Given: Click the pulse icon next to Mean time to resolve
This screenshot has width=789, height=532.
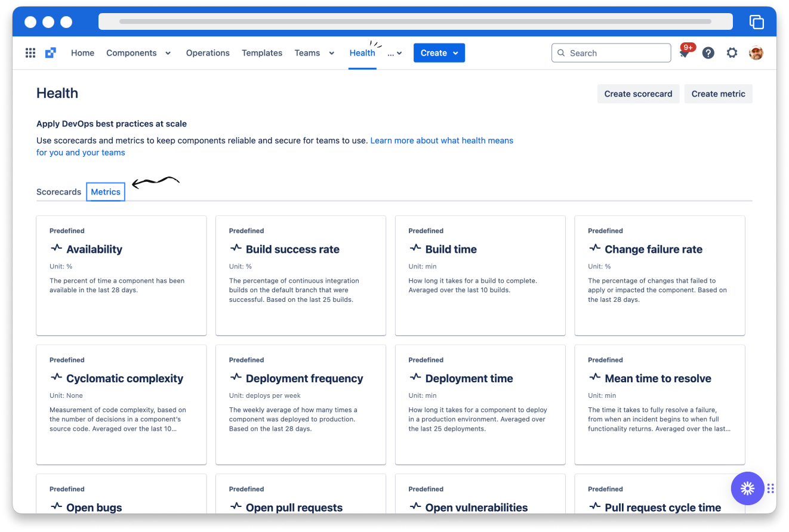Looking at the screenshot, I should (594, 377).
